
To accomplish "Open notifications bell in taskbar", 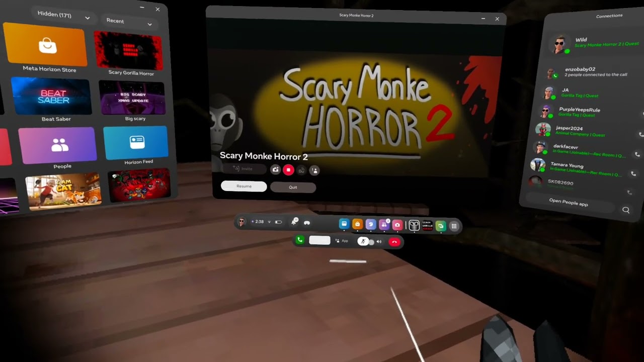I will [294, 222].
